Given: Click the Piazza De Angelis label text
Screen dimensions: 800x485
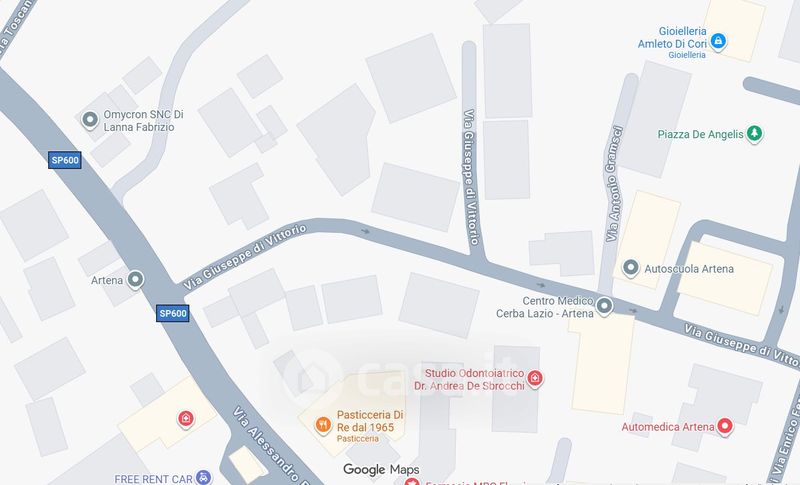Looking at the screenshot, I should [701, 134].
